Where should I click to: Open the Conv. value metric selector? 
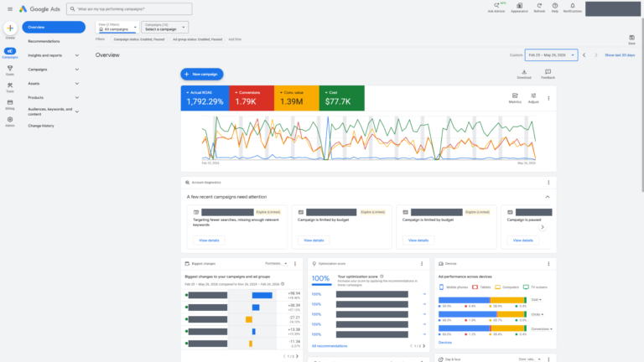click(x=297, y=98)
